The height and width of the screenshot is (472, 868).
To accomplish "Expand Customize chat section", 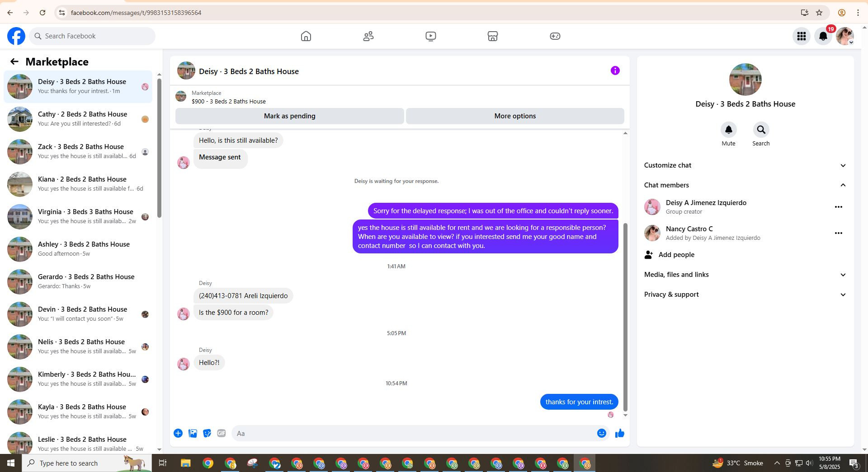I will click(x=745, y=165).
